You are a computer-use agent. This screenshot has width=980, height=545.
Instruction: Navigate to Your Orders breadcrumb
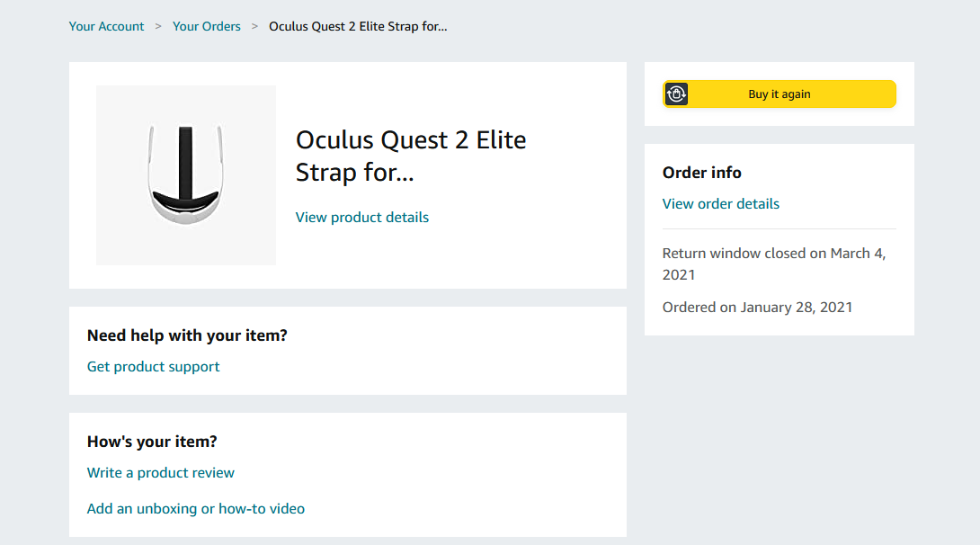click(207, 26)
